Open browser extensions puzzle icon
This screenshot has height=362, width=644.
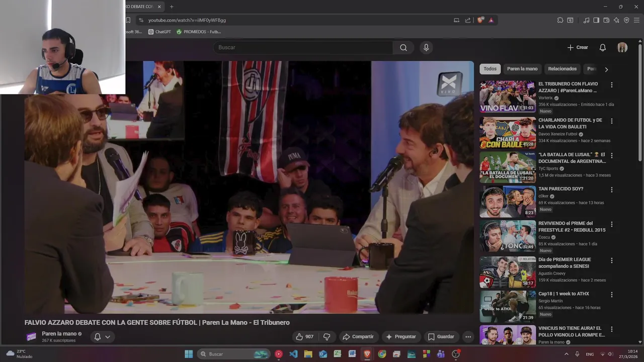560,20
